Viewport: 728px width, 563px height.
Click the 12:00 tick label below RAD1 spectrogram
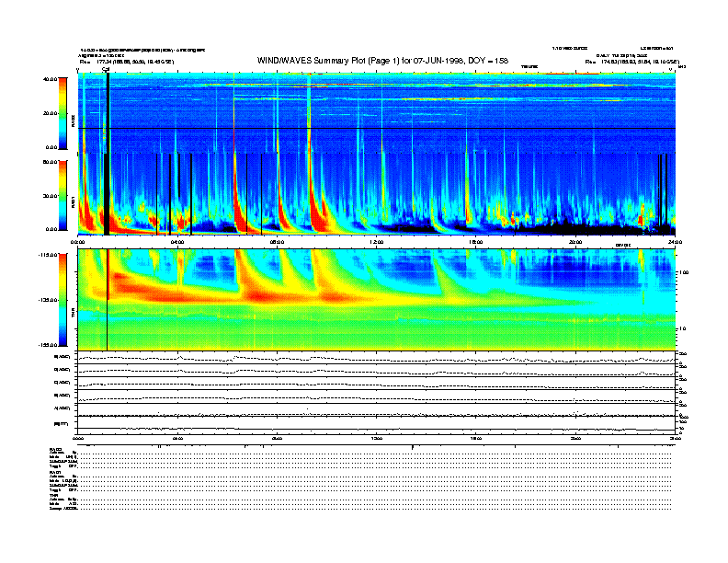tap(377, 242)
